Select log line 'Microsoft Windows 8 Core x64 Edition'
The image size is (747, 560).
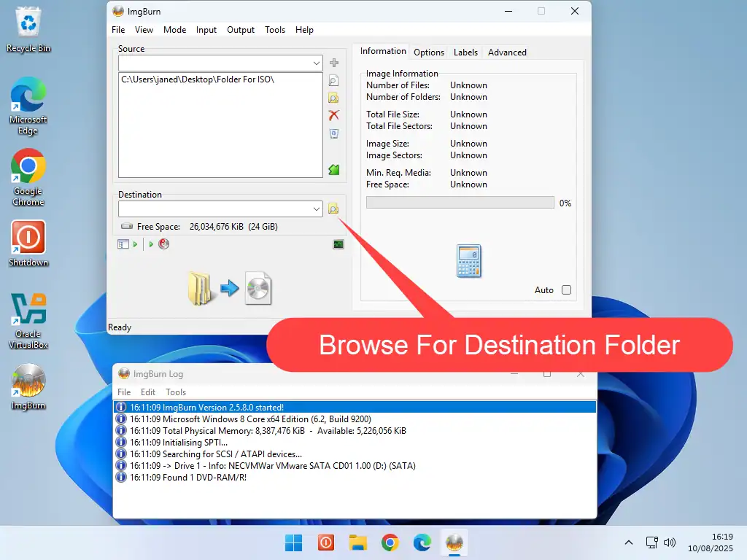tap(355, 419)
